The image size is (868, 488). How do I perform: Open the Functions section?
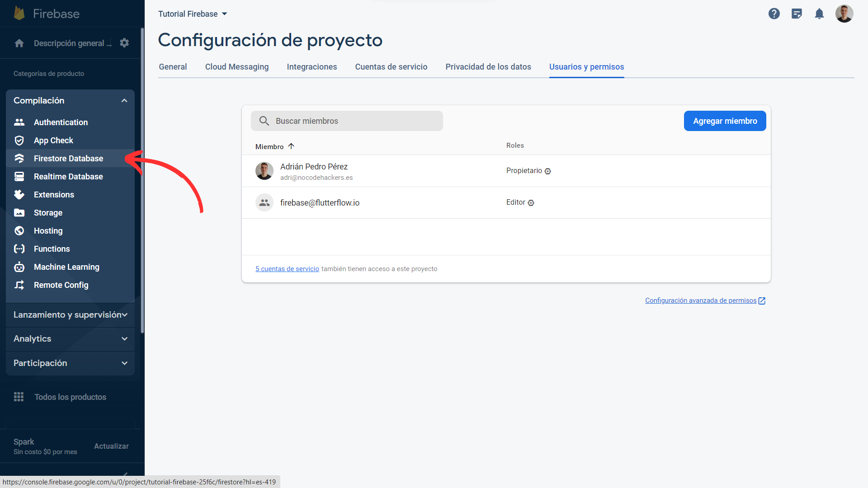pos(52,249)
